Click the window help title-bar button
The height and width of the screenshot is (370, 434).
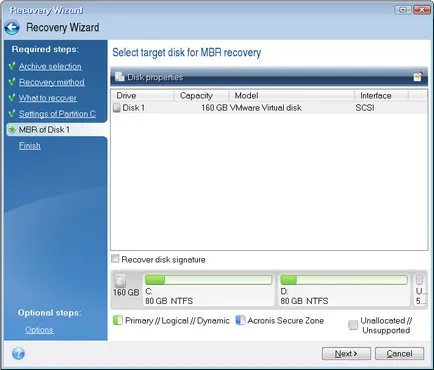point(403,10)
